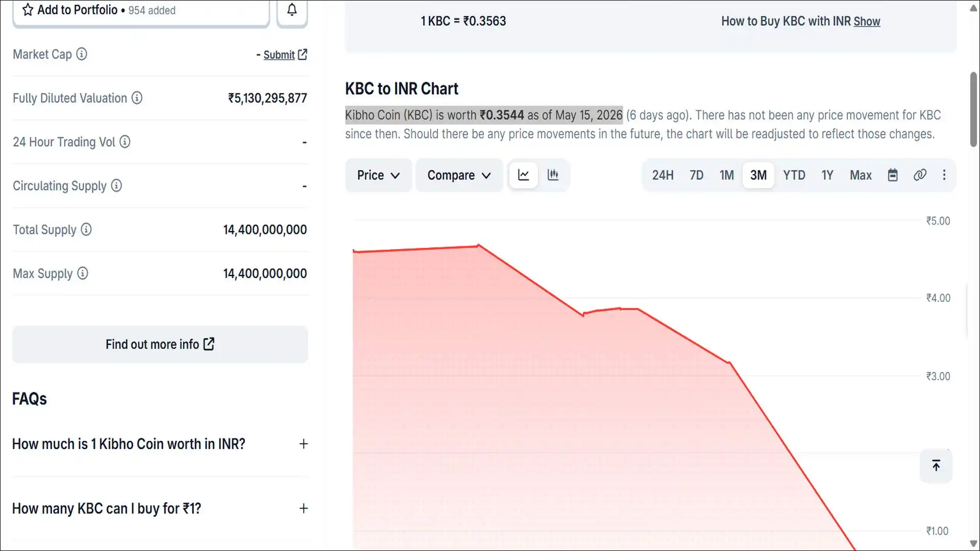Click the page vertical scrollbar thumb
The height and width of the screenshot is (551, 980).
(x=973, y=110)
